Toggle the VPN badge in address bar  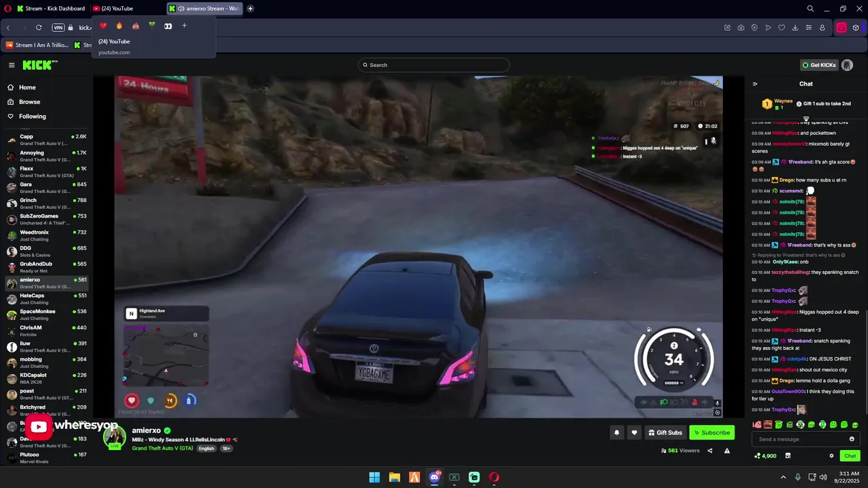click(x=58, y=28)
